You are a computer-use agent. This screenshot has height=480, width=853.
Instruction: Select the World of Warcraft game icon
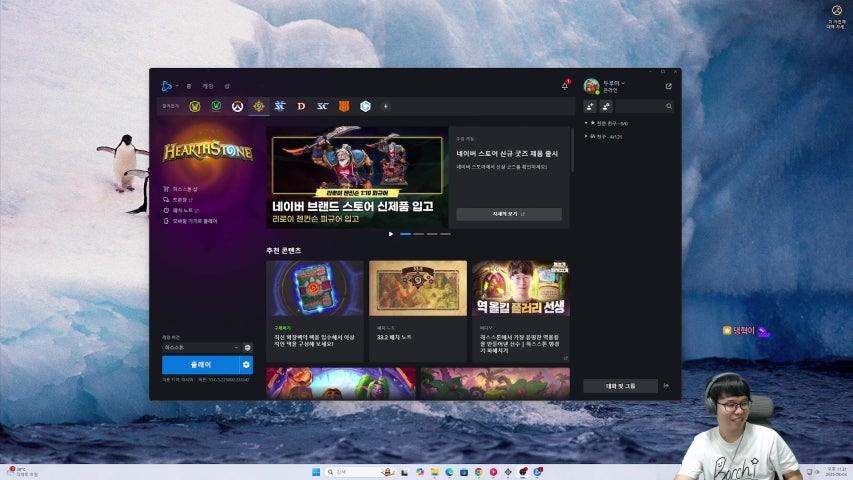[195, 106]
